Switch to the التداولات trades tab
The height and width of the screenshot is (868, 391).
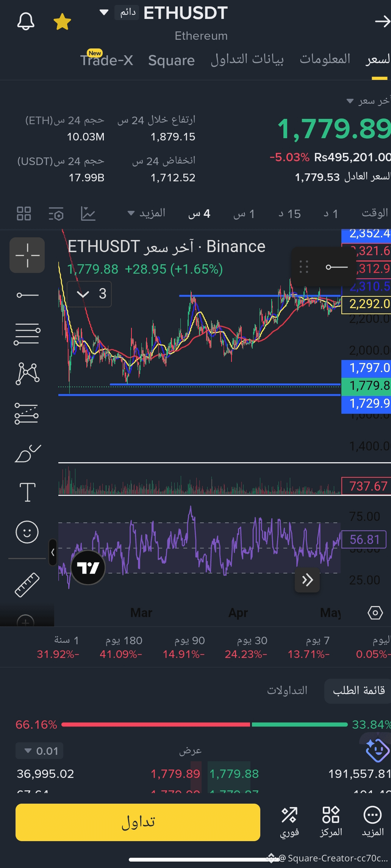click(x=287, y=690)
